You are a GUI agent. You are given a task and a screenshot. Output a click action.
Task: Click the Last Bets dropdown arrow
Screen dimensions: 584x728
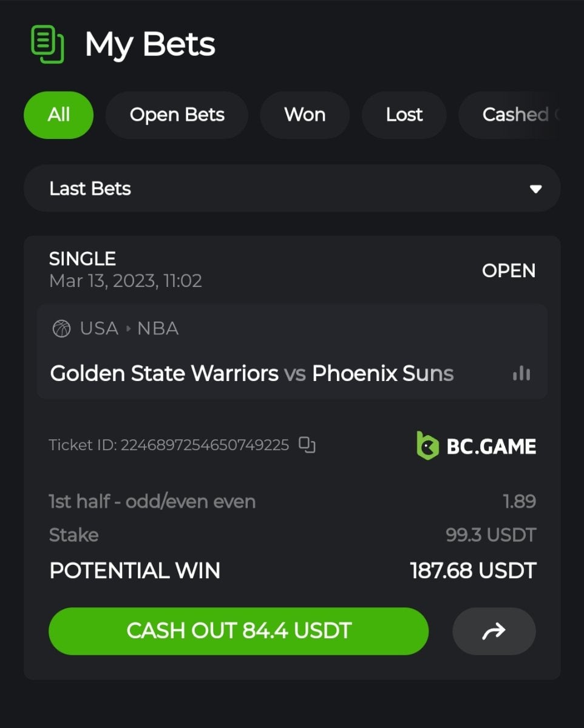click(535, 189)
